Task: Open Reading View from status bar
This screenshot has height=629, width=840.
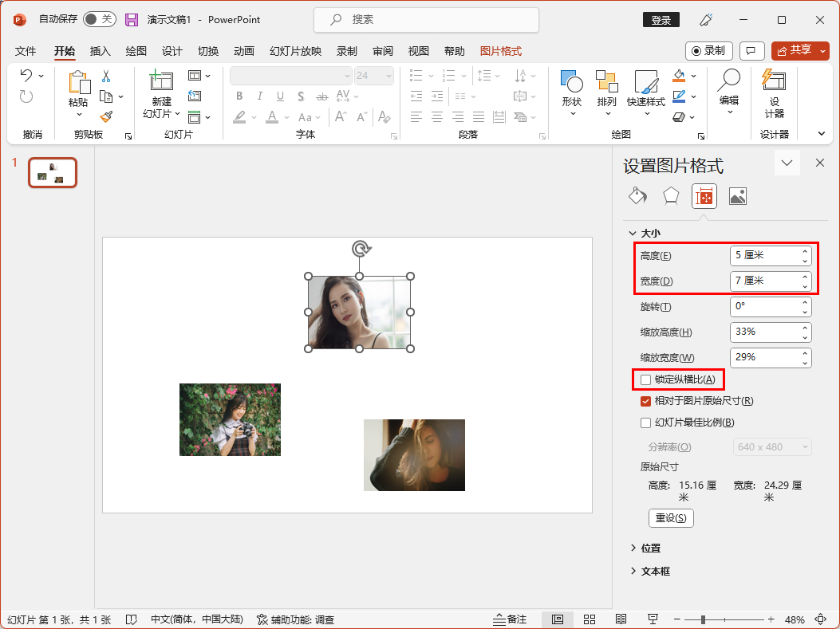Action: click(x=621, y=619)
